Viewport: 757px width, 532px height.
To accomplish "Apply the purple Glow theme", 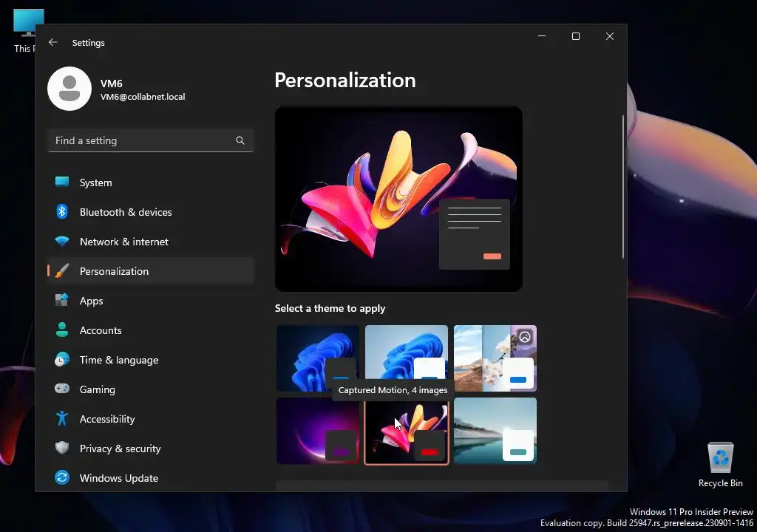I will [318, 431].
